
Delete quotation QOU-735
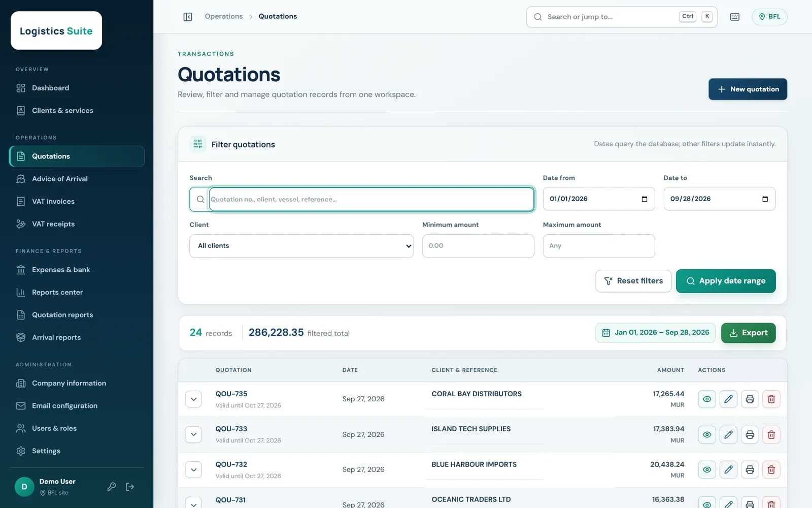click(x=771, y=399)
